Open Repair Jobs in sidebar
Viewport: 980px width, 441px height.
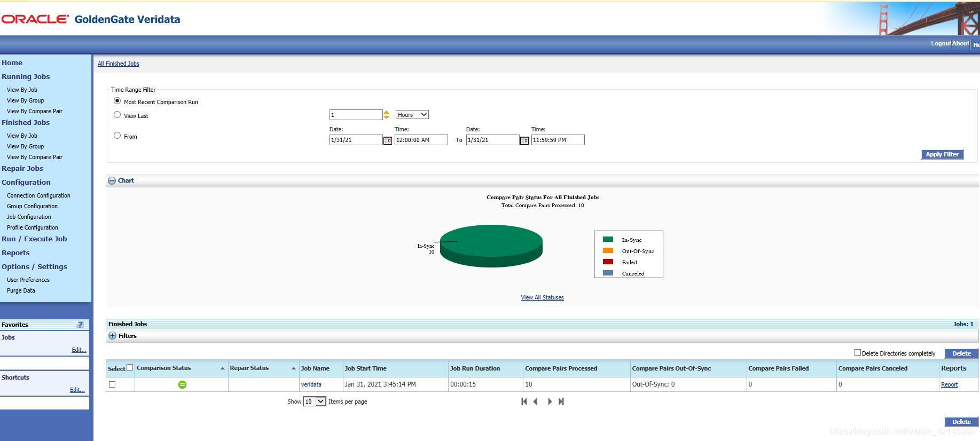point(22,168)
